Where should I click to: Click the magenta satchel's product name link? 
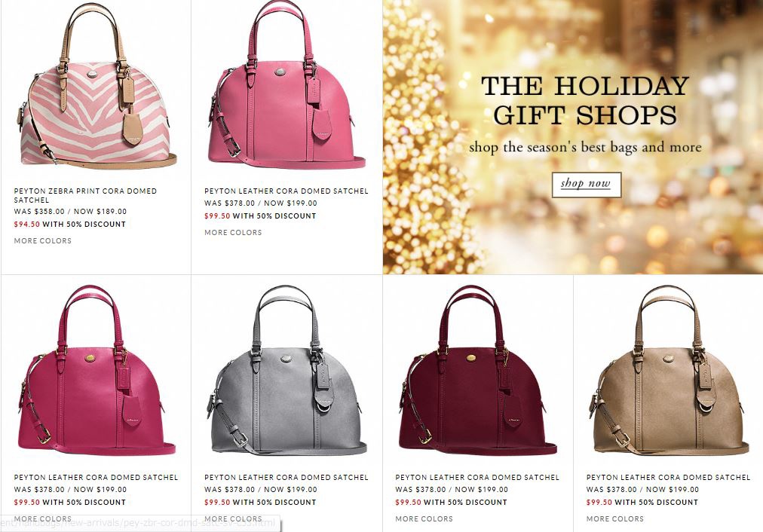[96, 478]
